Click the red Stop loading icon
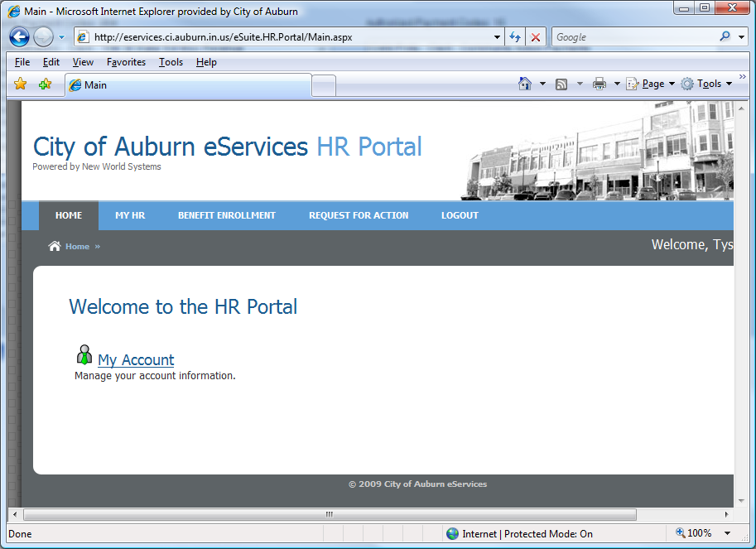This screenshot has width=756, height=549. 535,37
